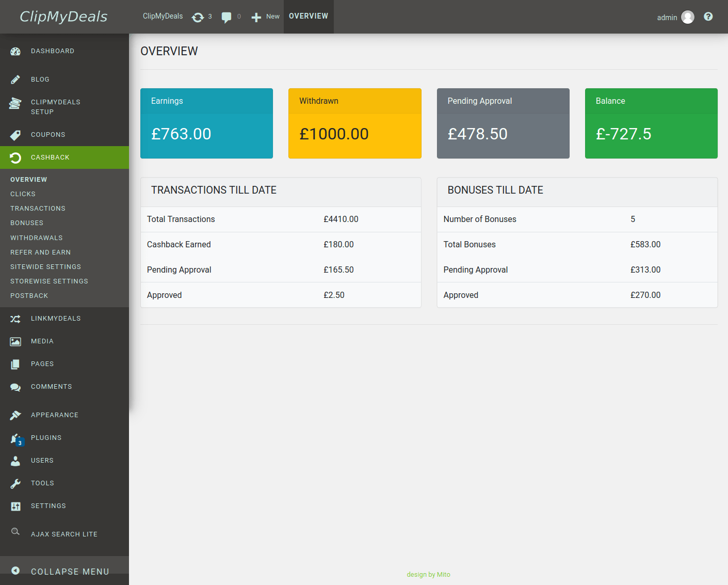Click the Ajax Search Lite magnifier icon

(15, 531)
